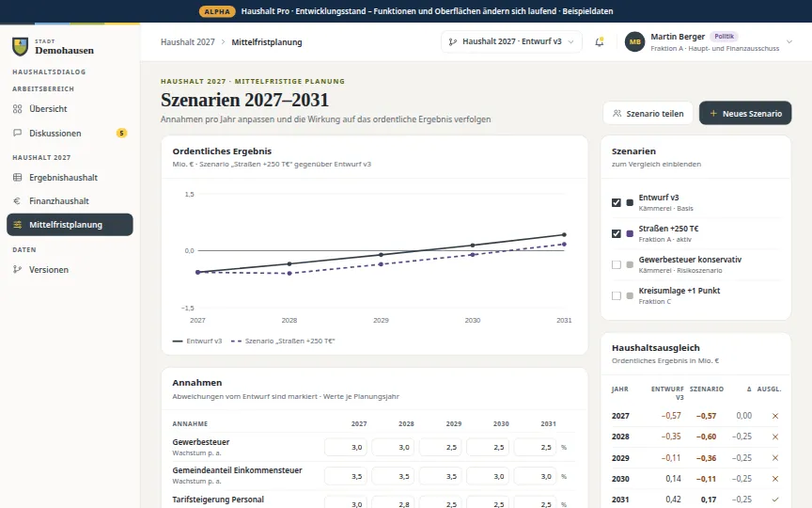The image size is (812, 508).
Task: Click Entwurf v3 data point for 2031
Action: (x=564, y=235)
